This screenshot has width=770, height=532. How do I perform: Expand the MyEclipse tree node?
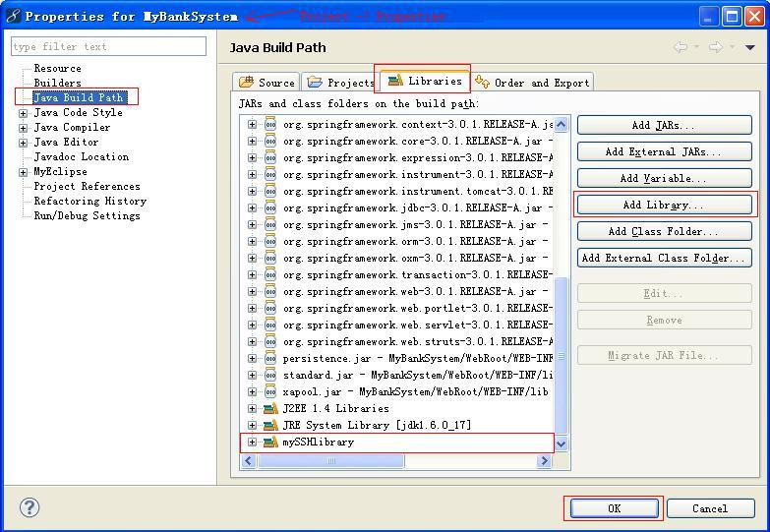coord(23,172)
